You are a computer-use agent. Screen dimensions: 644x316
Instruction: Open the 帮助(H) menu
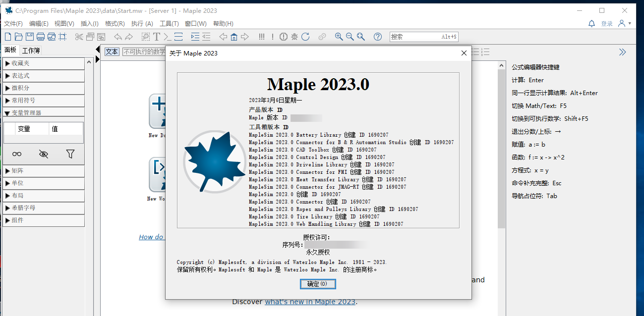223,24
